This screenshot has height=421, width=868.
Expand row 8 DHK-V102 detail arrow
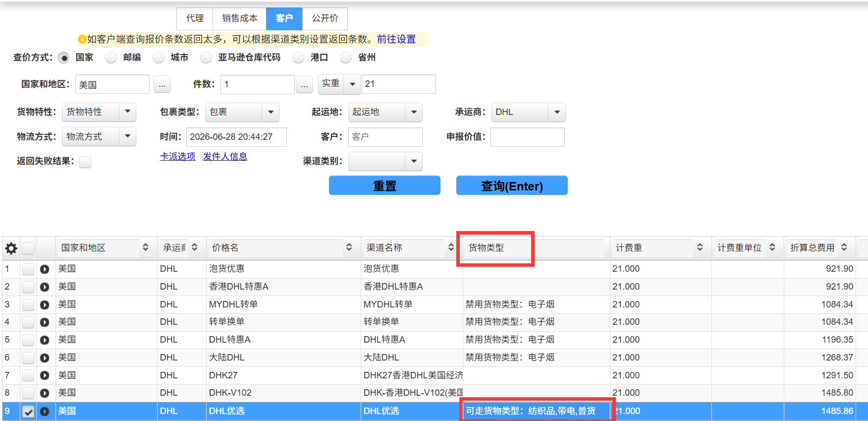pyautogui.click(x=45, y=393)
